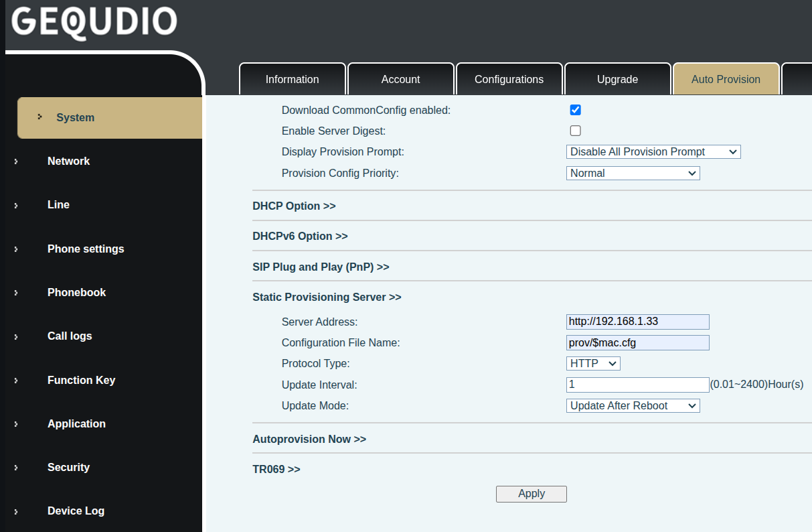This screenshot has height=532, width=812.
Task: Expand the DHCP Option section
Action: point(294,206)
